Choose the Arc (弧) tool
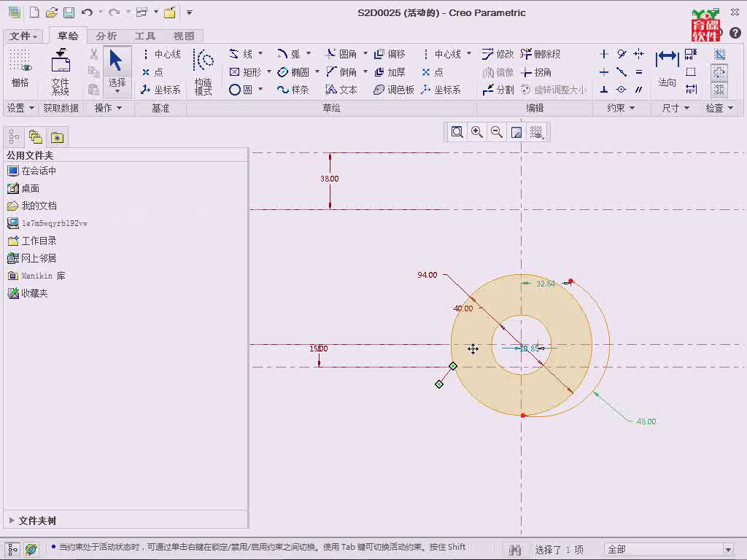This screenshot has height=560, width=747. (x=289, y=54)
